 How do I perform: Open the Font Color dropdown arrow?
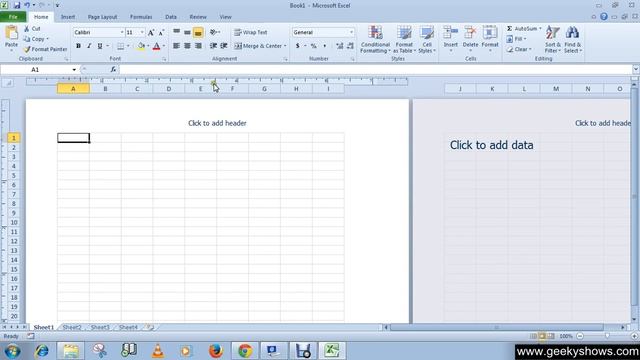point(164,46)
